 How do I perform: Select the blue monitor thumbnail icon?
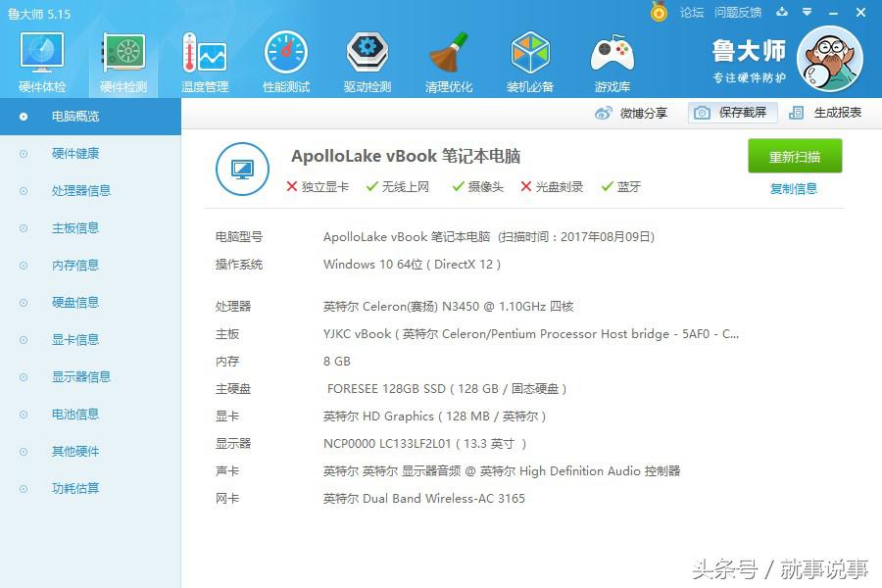pyautogui.click(x=242, y=169)
